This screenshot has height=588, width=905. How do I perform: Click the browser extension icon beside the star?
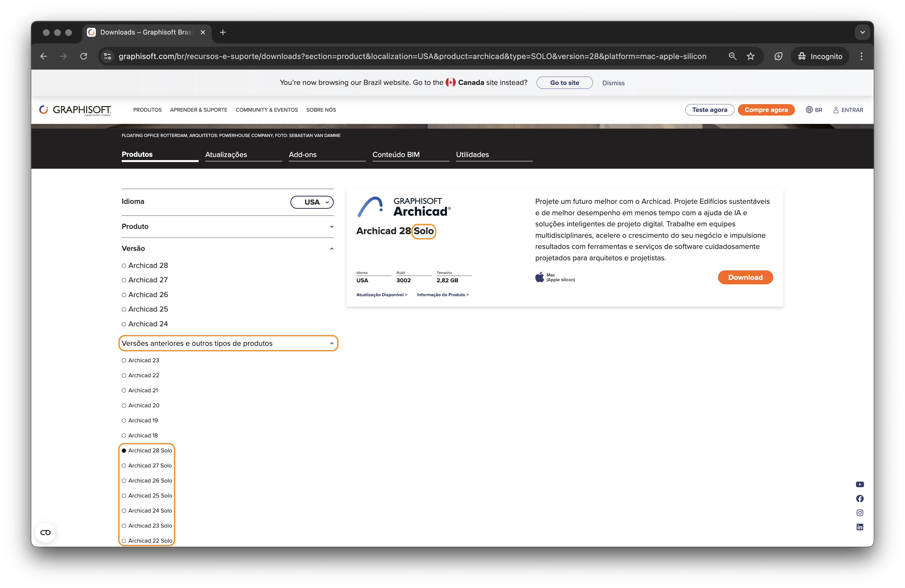coord(779,56)
